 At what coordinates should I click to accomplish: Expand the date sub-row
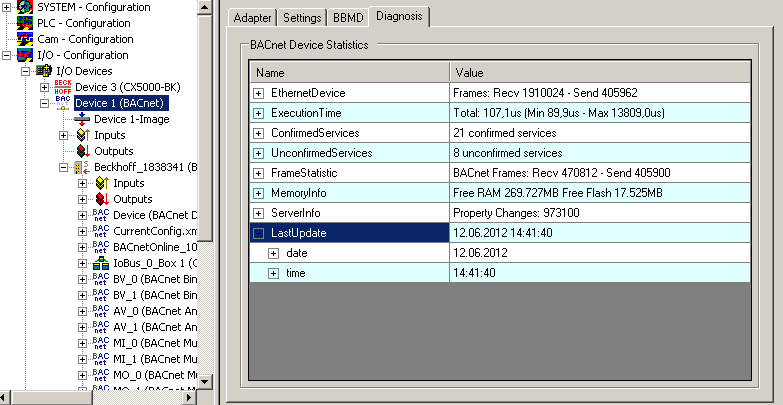coord(273,253)
